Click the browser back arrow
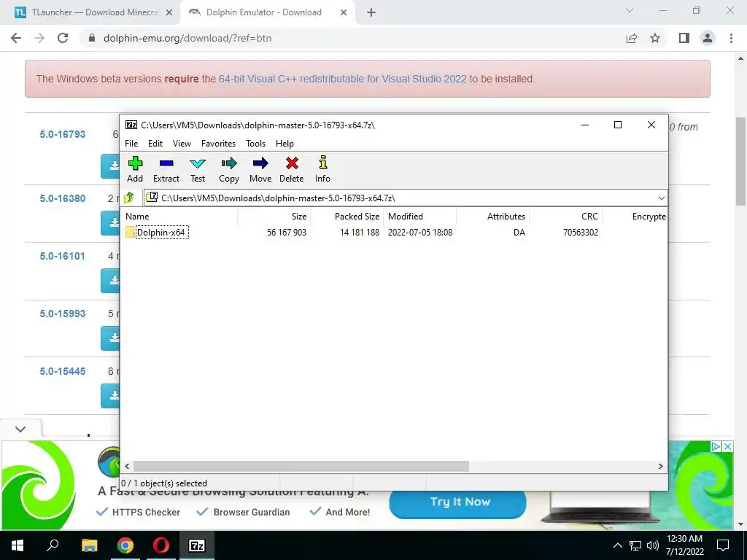 (x=16, y=38)
